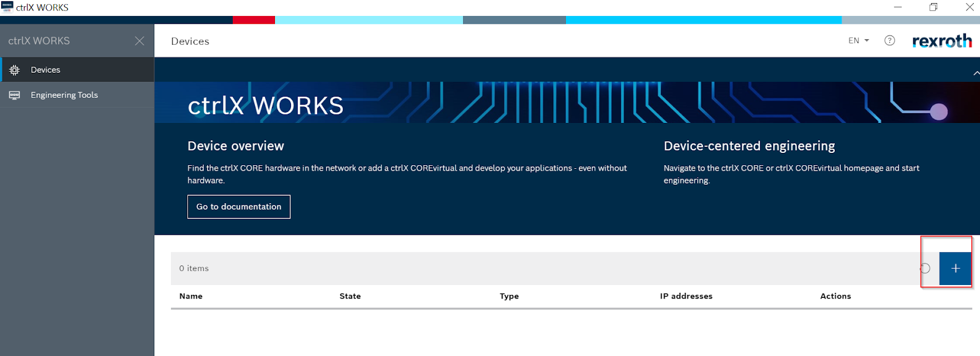Minimize the ctrlX WORKS window
The height and width of the screenshot is (356, 980).
[x=898, y=7]
